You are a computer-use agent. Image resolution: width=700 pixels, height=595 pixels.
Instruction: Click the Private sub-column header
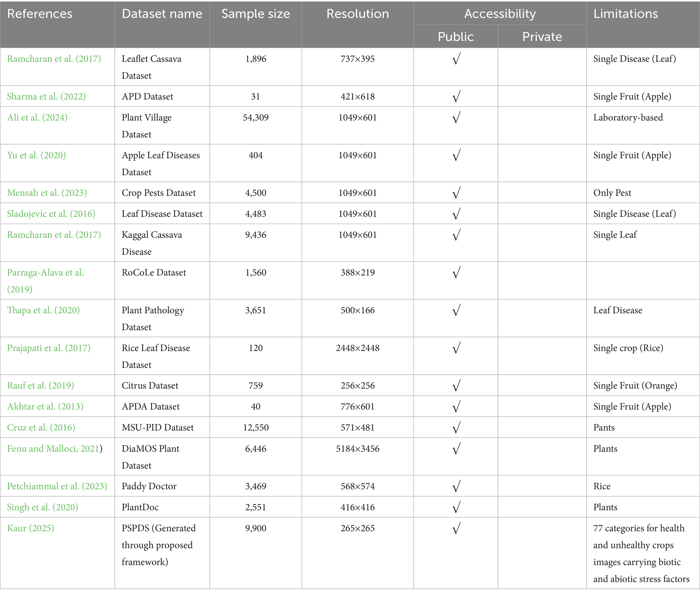(x=542, y=37)
